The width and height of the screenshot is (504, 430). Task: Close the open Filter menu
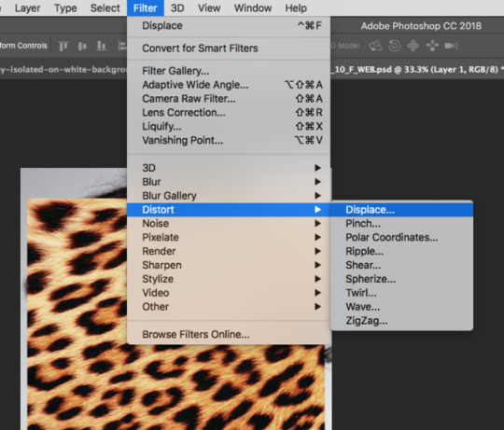coord(146,8)
